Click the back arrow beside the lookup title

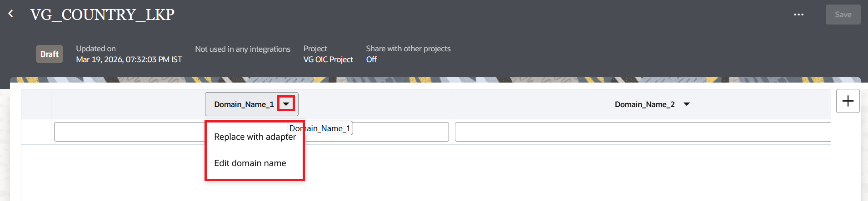pyautogui.click(x=11, y=14)
